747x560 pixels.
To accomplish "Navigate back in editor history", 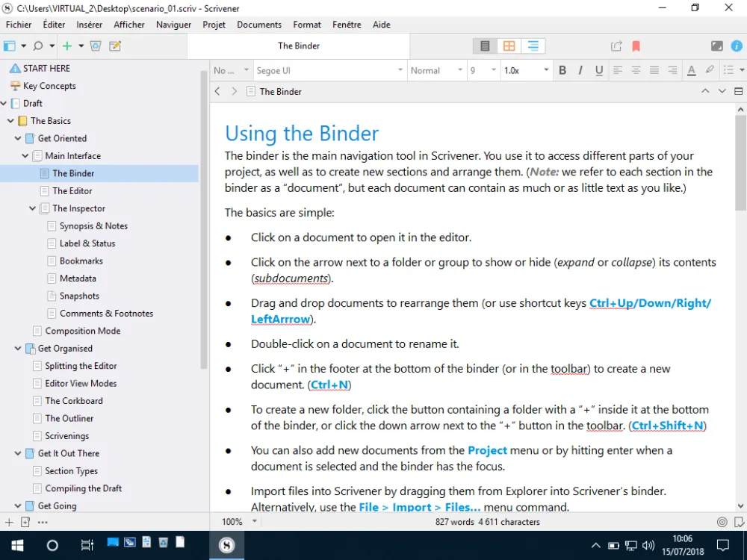I will (217, 91).
